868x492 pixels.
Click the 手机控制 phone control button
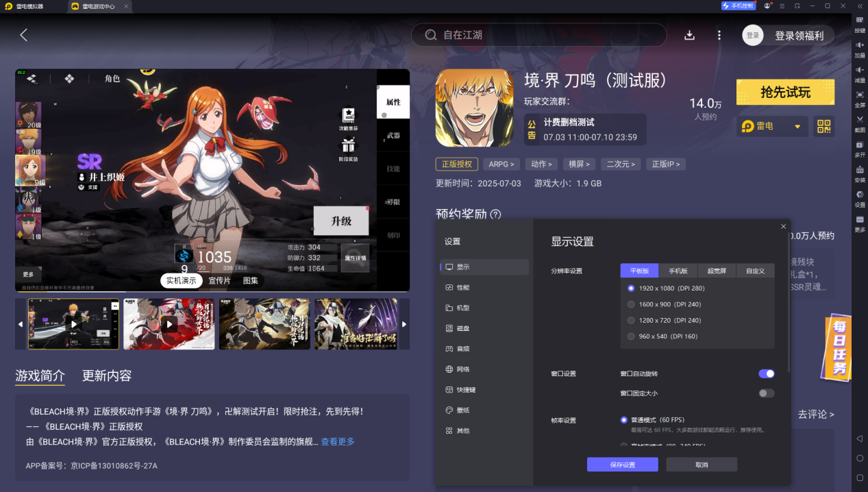tap(738, 5)
